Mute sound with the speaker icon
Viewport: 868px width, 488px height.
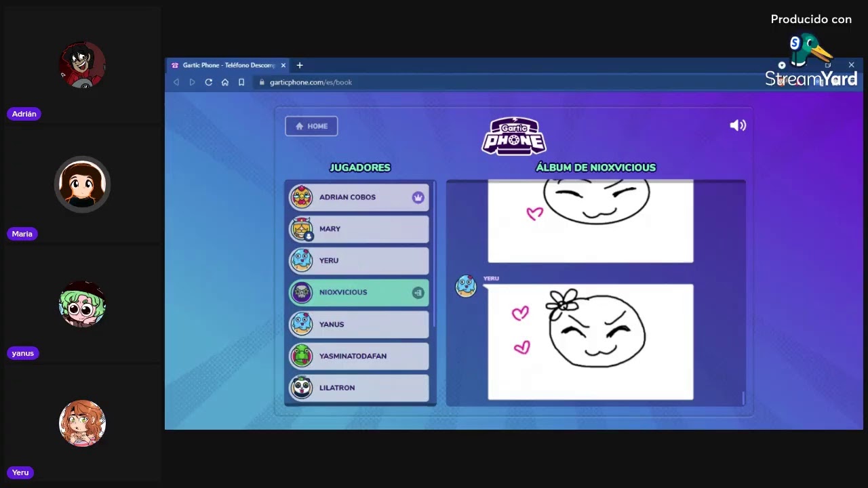[x=738, y=125]
